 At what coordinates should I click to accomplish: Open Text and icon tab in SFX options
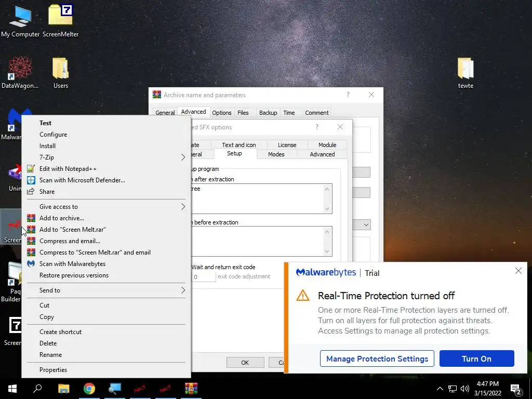(x=239, y=145)
